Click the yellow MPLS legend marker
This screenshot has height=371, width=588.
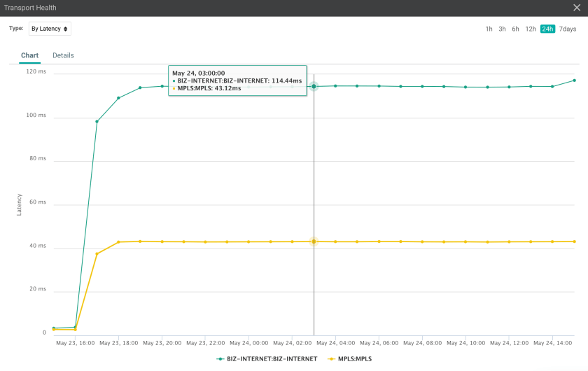331,358
